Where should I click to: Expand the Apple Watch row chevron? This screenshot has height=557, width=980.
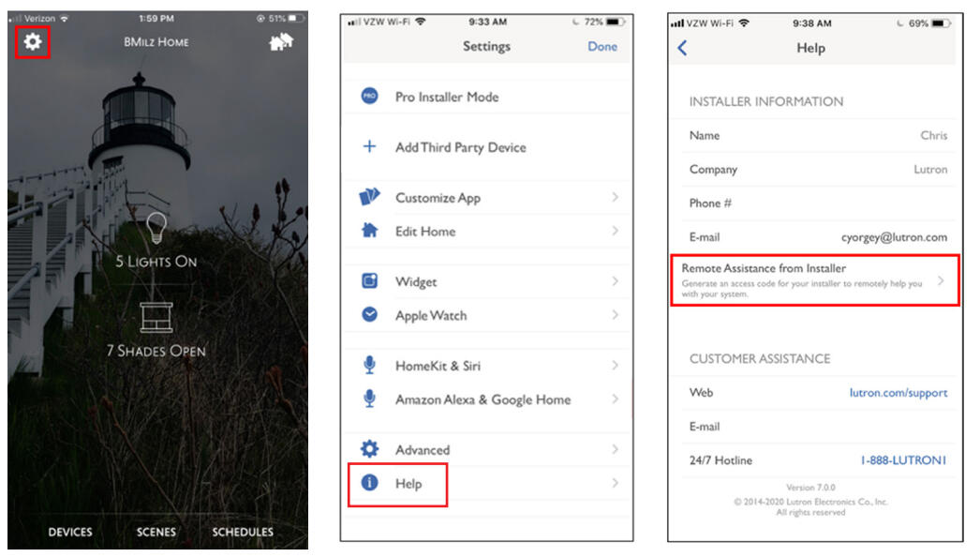pyautogui.click(x=615, y=315)
